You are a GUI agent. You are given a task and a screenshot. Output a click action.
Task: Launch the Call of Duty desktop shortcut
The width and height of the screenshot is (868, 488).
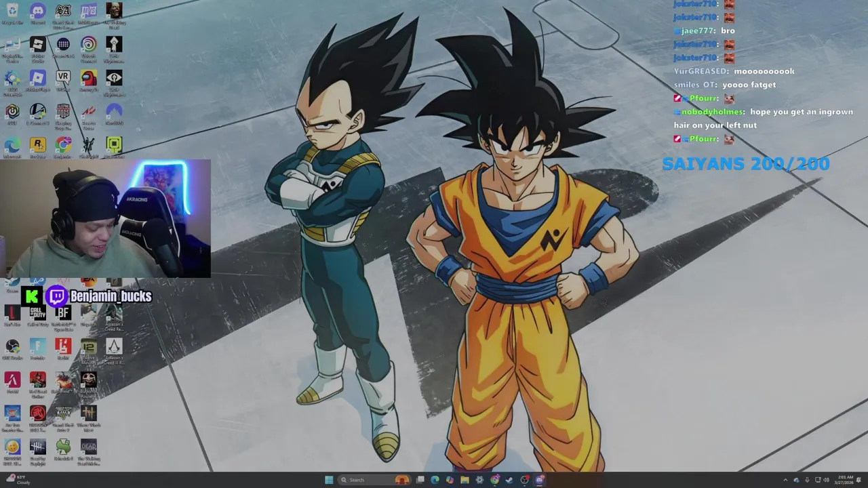click(38, 315)
